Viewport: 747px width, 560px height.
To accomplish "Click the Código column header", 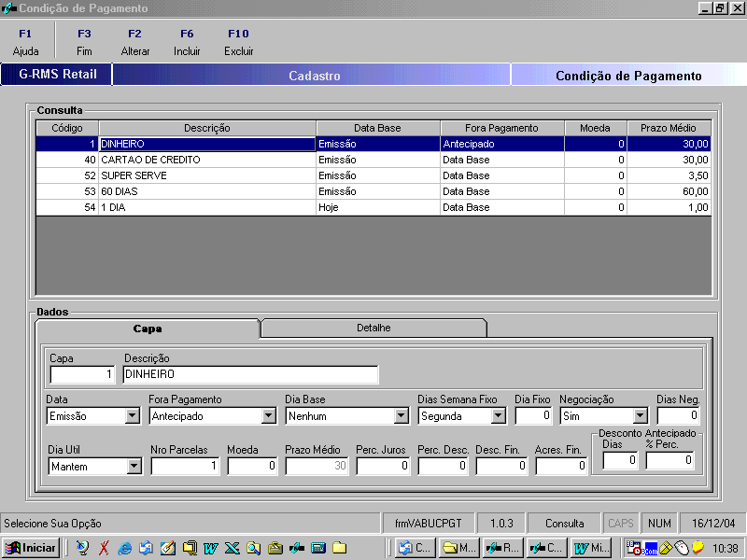I will coord(67,128).
